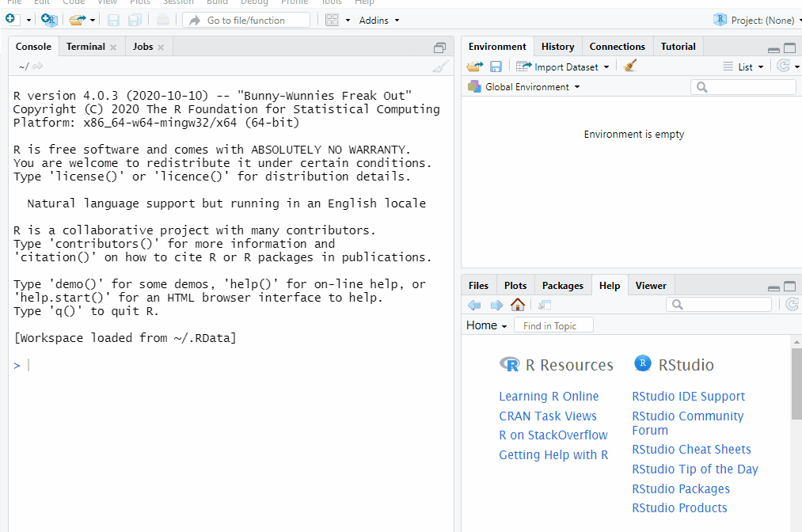Viewport: 802px width, 532px height.
Task: Switch to the Help tab
Action: pos(610,286)
